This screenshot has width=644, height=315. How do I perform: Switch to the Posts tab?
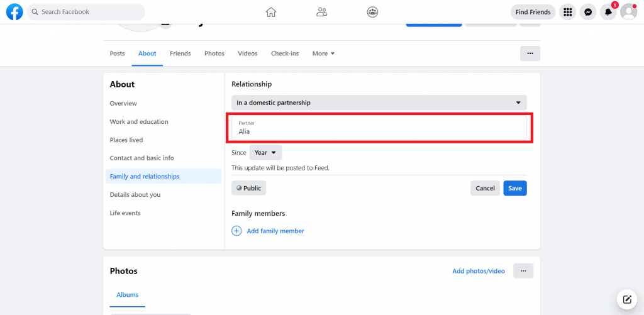[x=117, y=53]
